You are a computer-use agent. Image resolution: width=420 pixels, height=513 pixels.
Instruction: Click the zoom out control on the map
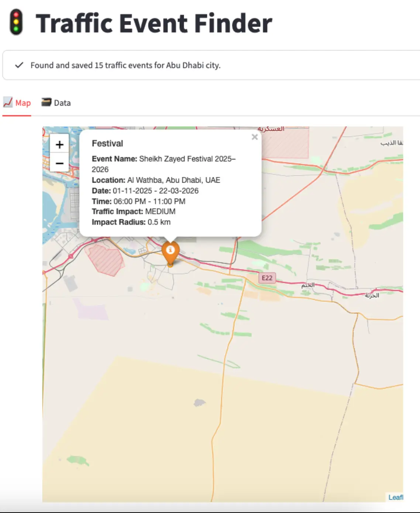click(x=59, y=163)
